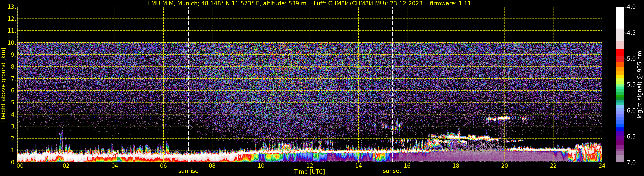Select the 12 tick on the time axis
This screenshot has width=644, height=176.
[310, 166]
